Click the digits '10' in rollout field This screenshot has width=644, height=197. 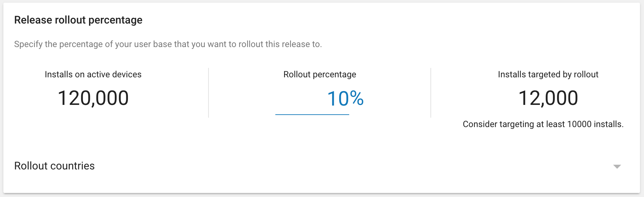coord(338,99)
